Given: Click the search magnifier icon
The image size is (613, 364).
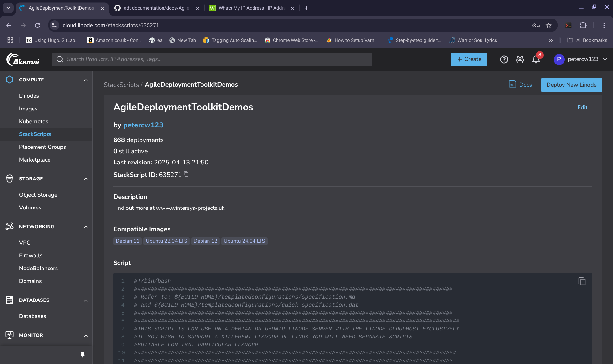Looking at the screenshot, I should 60,59.
